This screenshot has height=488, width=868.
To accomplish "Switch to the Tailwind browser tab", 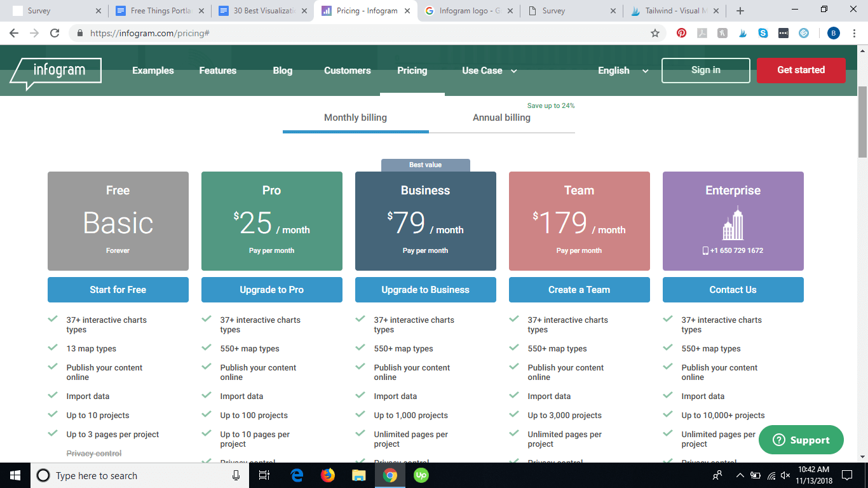I will tap(670, 10).
